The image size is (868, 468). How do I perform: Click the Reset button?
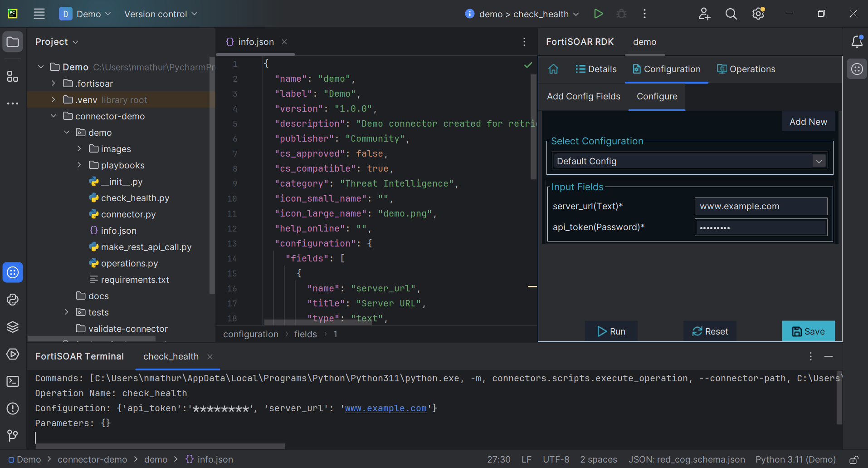[710, 331]
